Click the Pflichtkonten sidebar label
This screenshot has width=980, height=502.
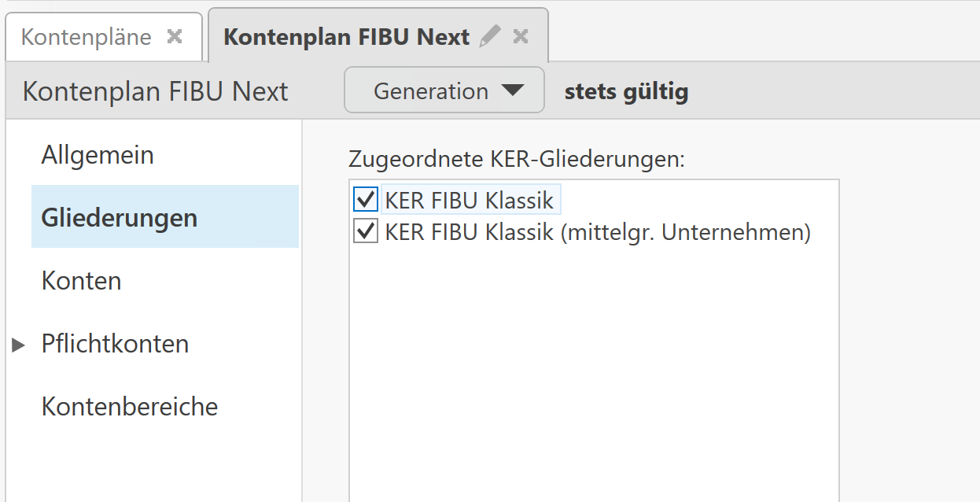pyautogui.click(x=116, y=344)
